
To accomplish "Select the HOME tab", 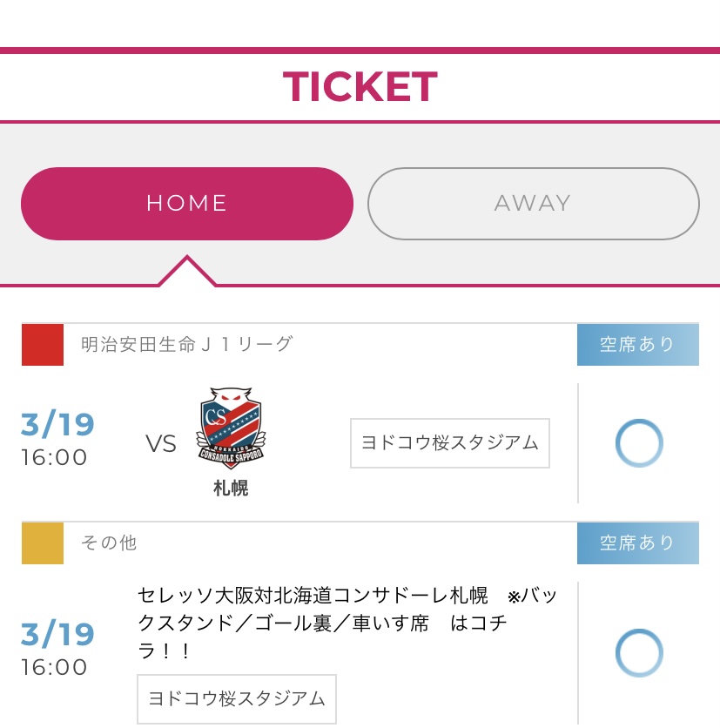I will point(186,204).
